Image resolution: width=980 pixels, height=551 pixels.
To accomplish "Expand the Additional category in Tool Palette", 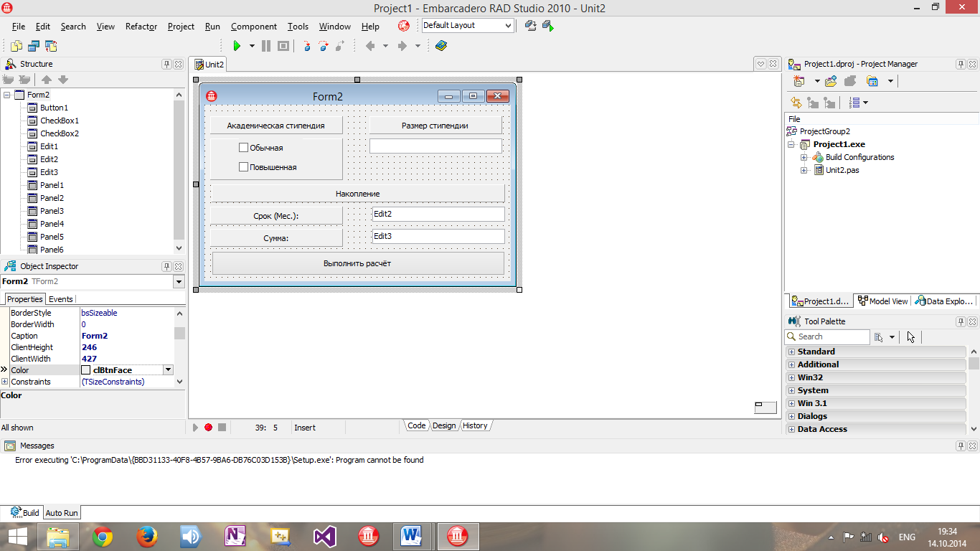I will 791,364.
